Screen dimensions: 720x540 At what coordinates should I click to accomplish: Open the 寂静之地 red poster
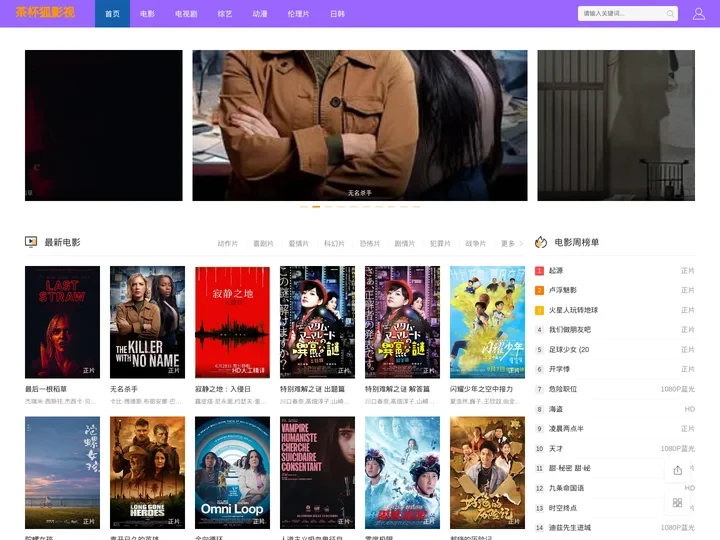click(232, 322)
